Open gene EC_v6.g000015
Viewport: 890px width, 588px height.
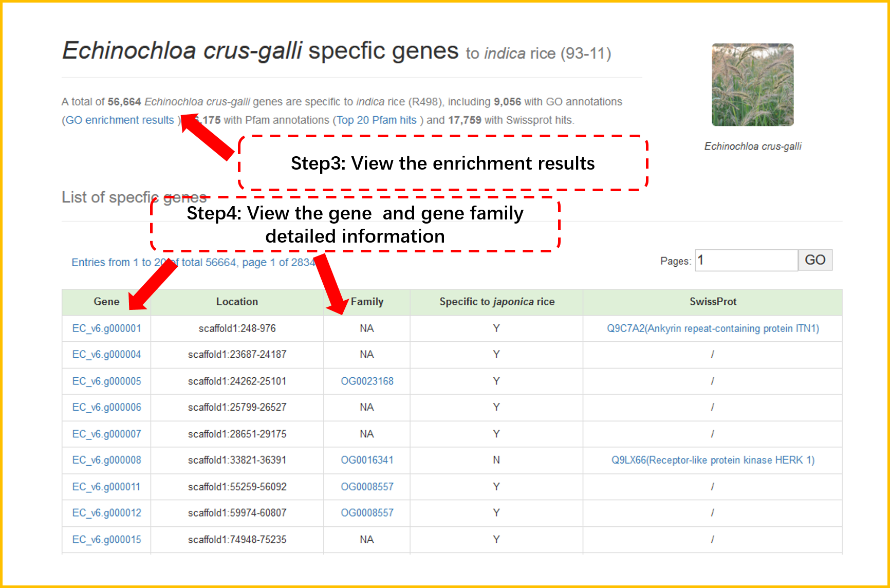tap(106, 540)
